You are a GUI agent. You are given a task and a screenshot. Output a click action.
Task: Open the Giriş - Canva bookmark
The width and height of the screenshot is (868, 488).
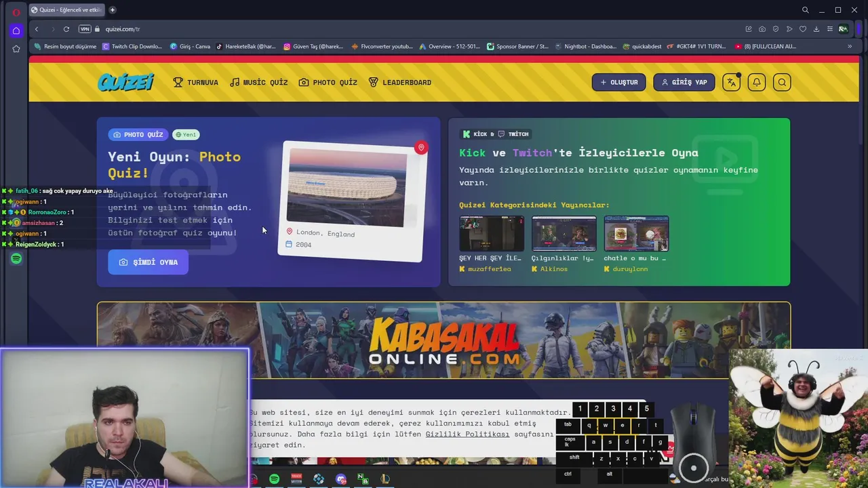pos(190,46)
